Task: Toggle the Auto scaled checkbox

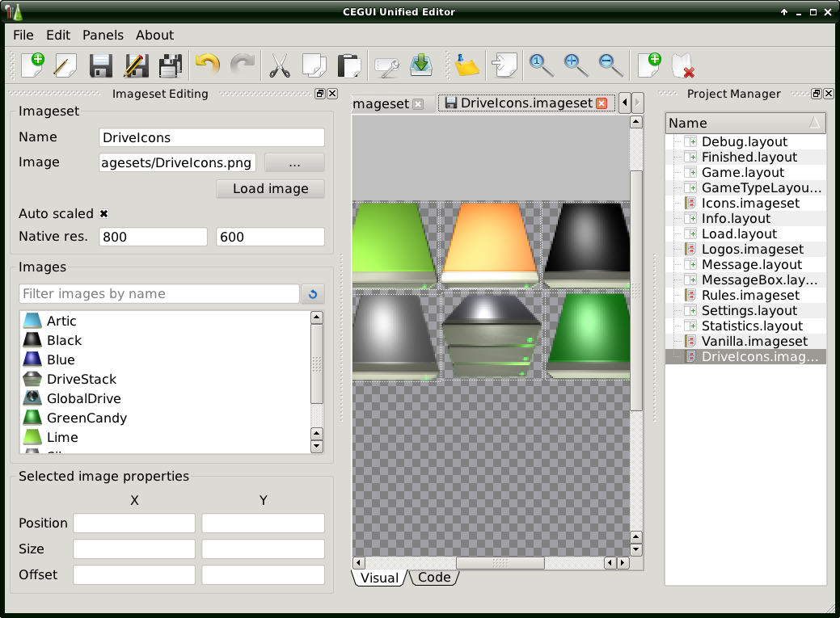Action: pyautogui.click(x=103, y=214)
